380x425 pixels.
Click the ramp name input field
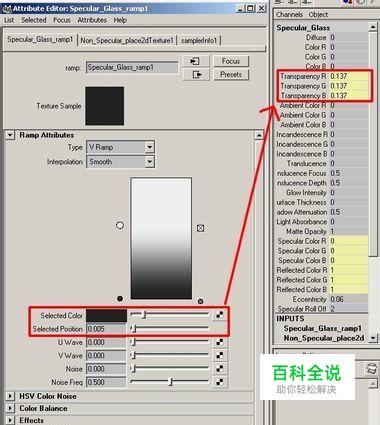point(132,68)
